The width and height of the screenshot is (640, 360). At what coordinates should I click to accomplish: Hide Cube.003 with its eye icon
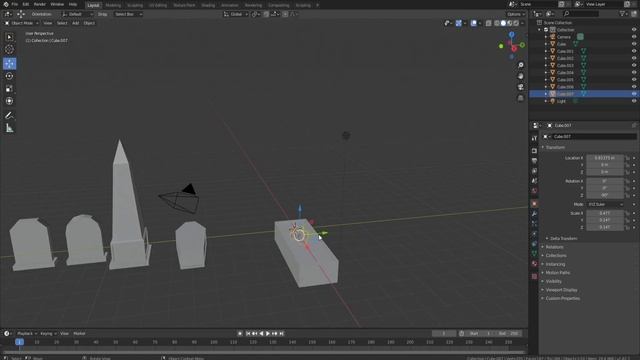634,65
